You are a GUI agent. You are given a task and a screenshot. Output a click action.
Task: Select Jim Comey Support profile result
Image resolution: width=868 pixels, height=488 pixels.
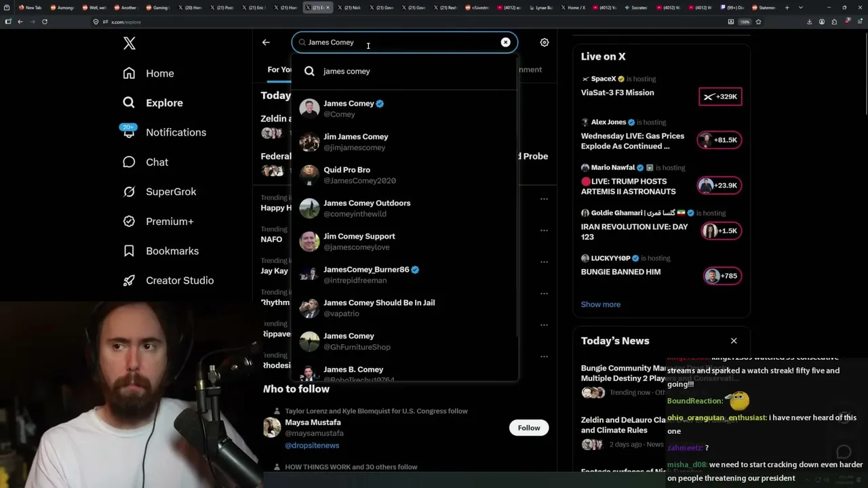(405, 241)
